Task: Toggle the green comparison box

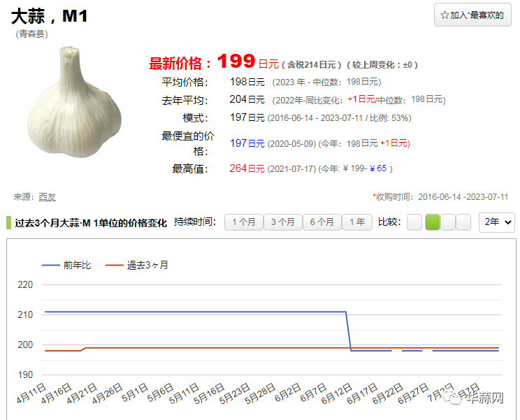Action: (x=433, y=222)
